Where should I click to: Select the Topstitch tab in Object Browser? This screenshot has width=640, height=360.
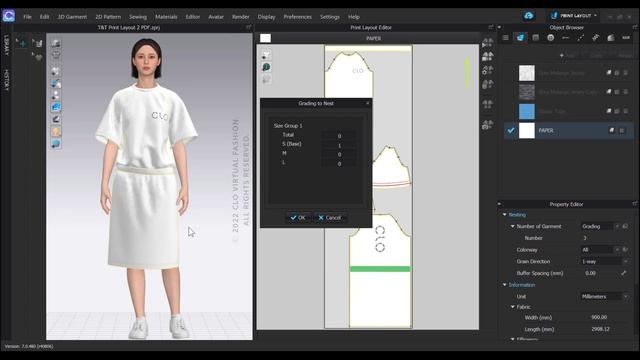tap(580, 38)
